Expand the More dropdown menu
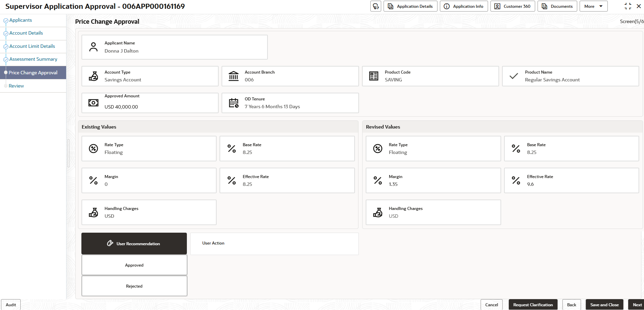The image size is (644, 310). [x=593, y=6]
